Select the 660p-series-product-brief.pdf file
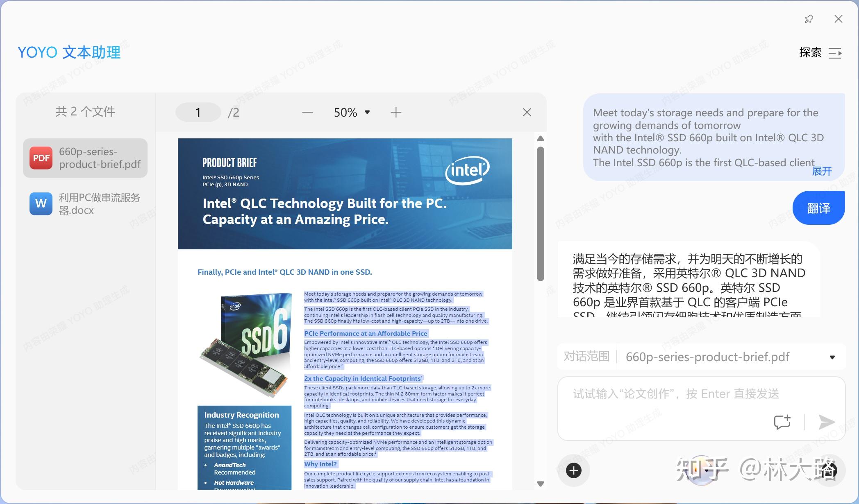Image resolution: width=859 pixels, height=504 pixels. click(85, 158)
